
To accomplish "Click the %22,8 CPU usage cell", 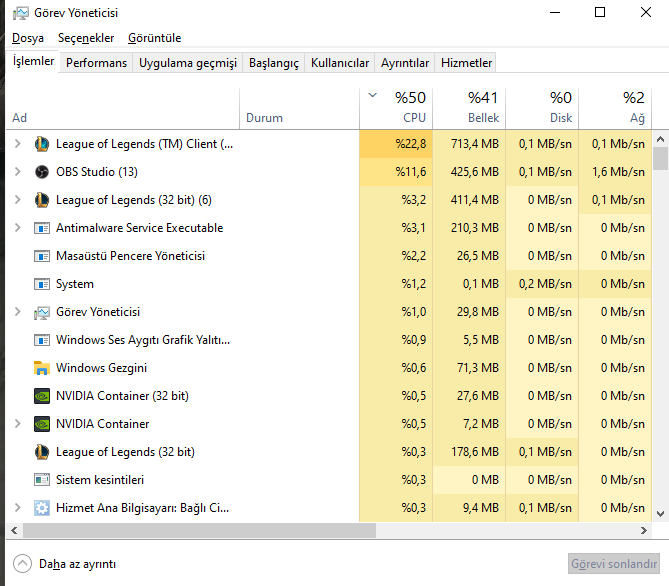I will click(396, 144).
